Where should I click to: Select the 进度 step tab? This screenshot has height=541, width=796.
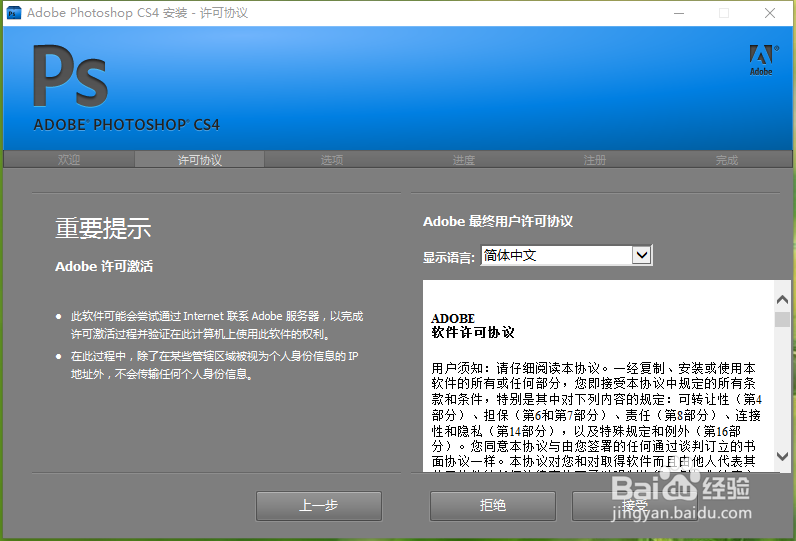(463, 160)
